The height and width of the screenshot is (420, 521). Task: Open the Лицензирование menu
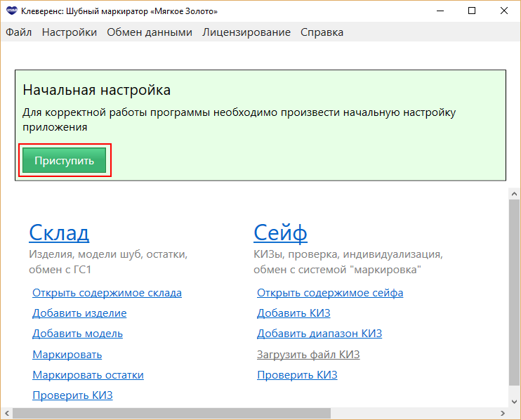[246, 32]
